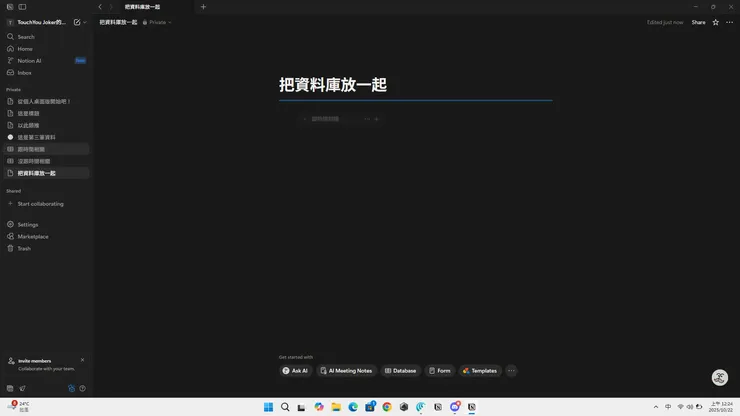Viewport: 740px width, 416px height.
Task: Open the view options dots beside the faded tab
Action: [x=367, y=119]
